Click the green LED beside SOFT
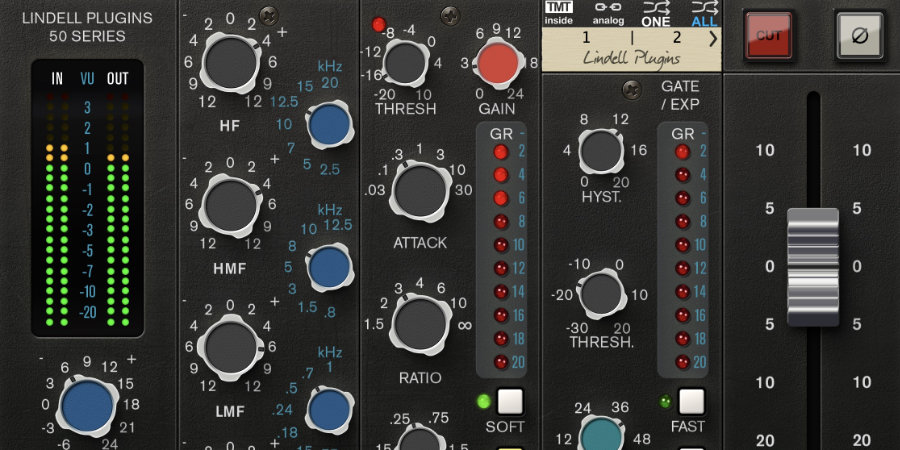Screen dimensions: 900x450 (484, 401)
